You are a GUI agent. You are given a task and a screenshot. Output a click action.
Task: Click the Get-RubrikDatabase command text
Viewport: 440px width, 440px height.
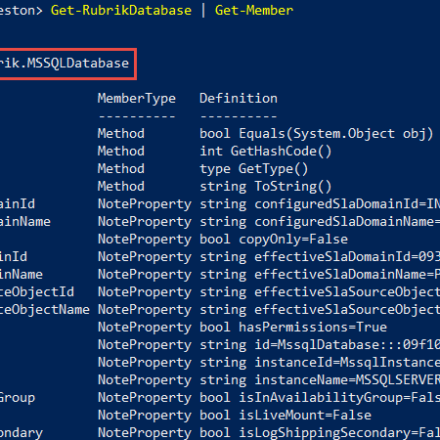(x=121, y=11)
